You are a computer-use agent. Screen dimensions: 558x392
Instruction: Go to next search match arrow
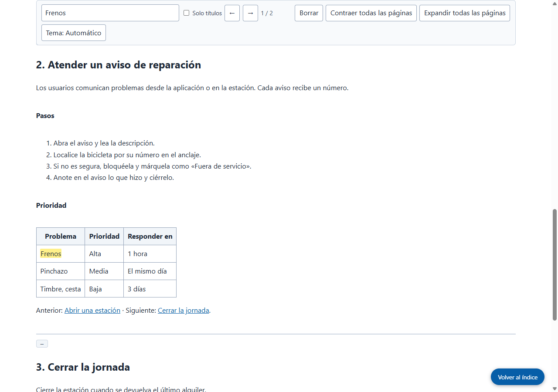click(x=250, y=13)
